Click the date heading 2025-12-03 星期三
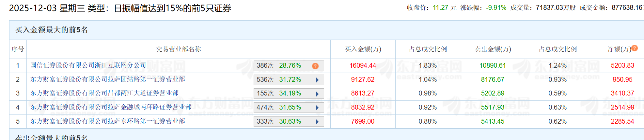 [x=47, y=8]
